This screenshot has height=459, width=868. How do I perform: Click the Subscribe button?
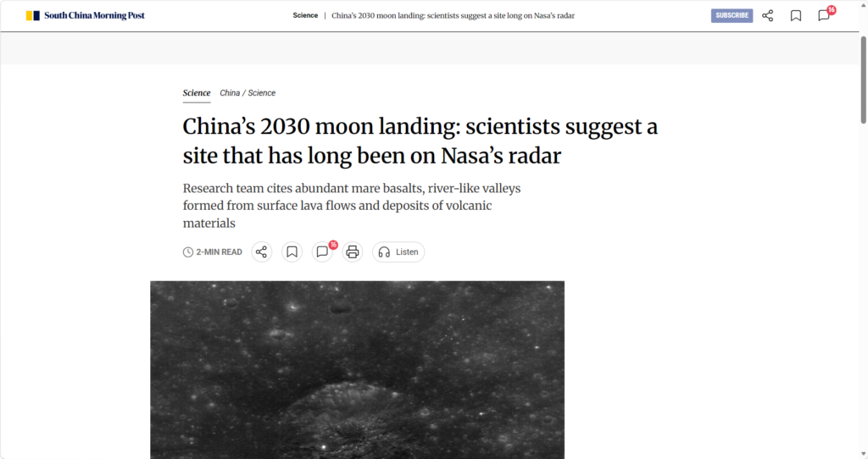click(x=732, y=15)
